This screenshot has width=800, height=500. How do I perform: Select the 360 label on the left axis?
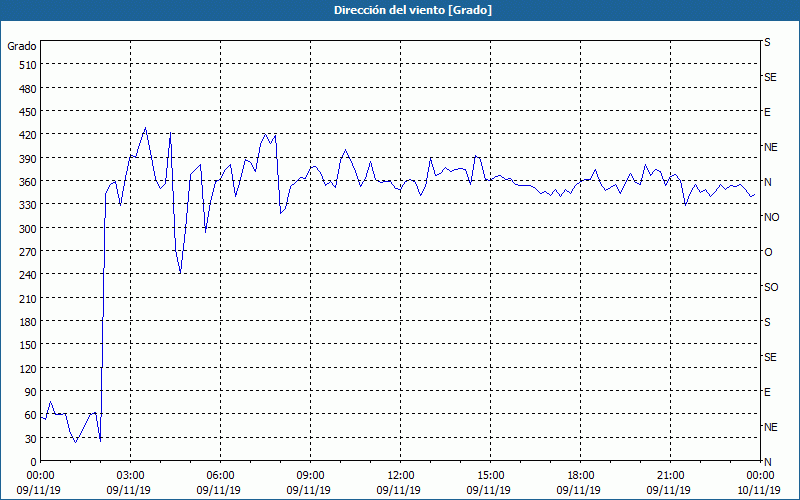pyautogui.click(x=28, y=182)
